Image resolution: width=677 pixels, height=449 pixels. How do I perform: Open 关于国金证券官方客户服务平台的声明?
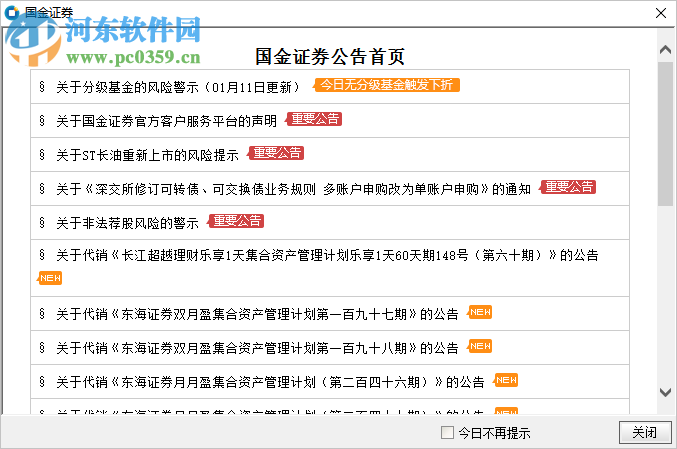(166, 121)
